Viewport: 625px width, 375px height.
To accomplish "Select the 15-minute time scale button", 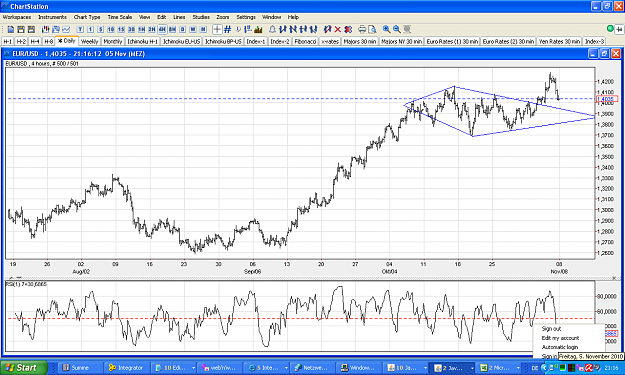I will pos(121,29).
